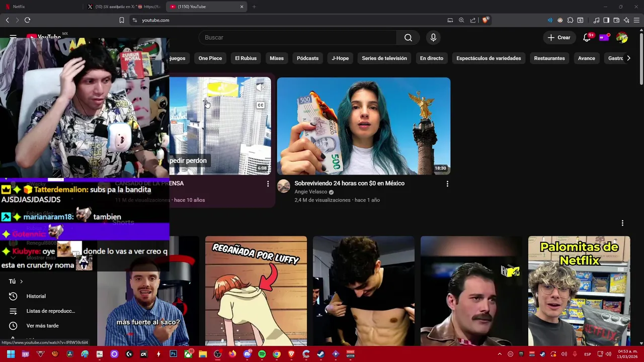Open a new browser tab
Image resolution: width=644 pixels, height=362 pixels.
click(254, 7)
